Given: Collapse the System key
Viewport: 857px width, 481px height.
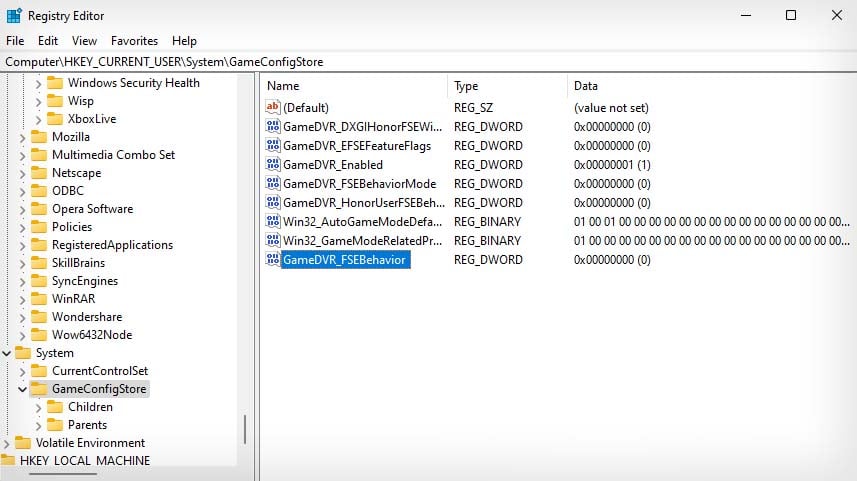Looking at the screenshot, I should click(x=7, y=353).
